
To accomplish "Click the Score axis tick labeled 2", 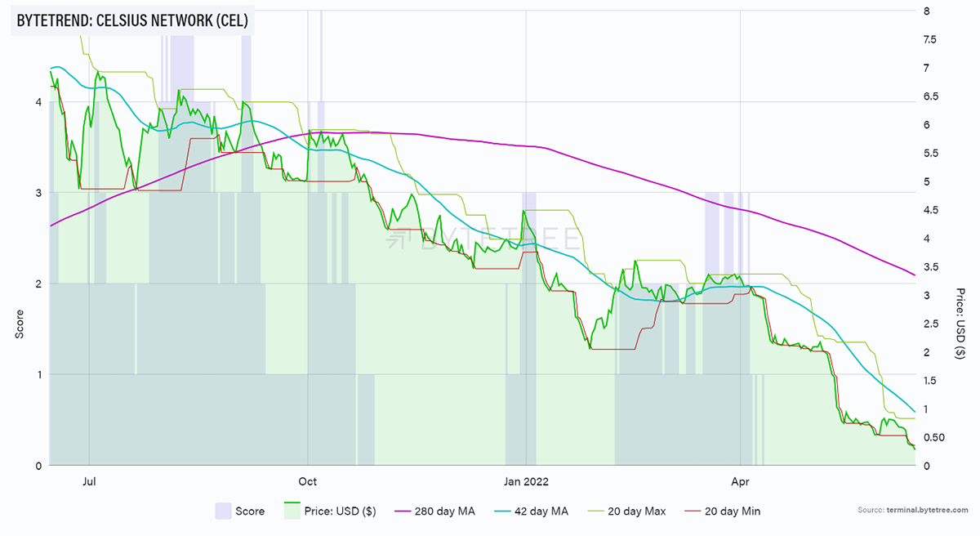I will [x=38, y=284].
